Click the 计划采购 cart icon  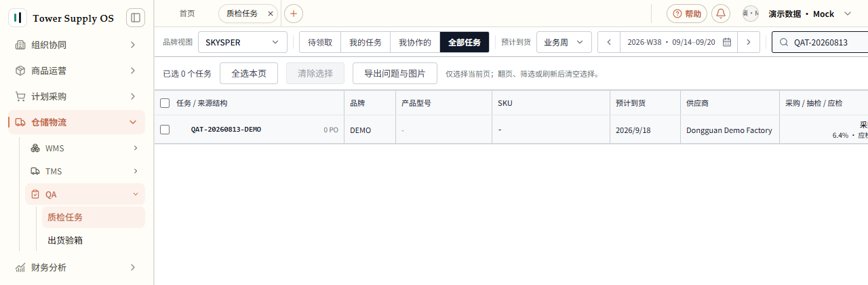pos(20,96)
